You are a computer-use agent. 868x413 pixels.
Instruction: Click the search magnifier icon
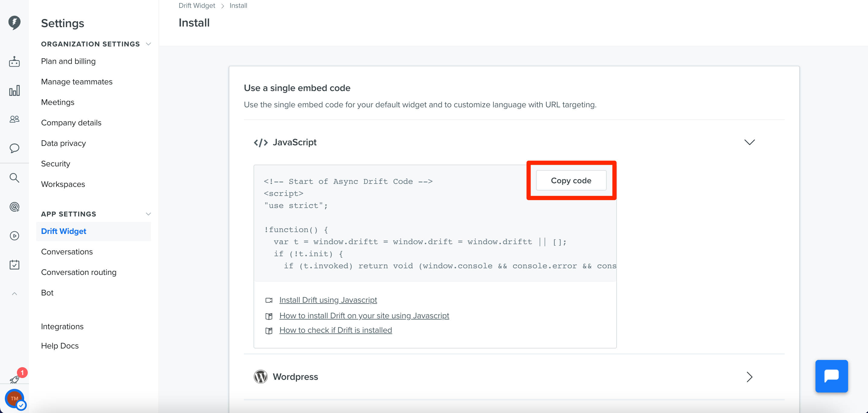[x=14, y=178]
